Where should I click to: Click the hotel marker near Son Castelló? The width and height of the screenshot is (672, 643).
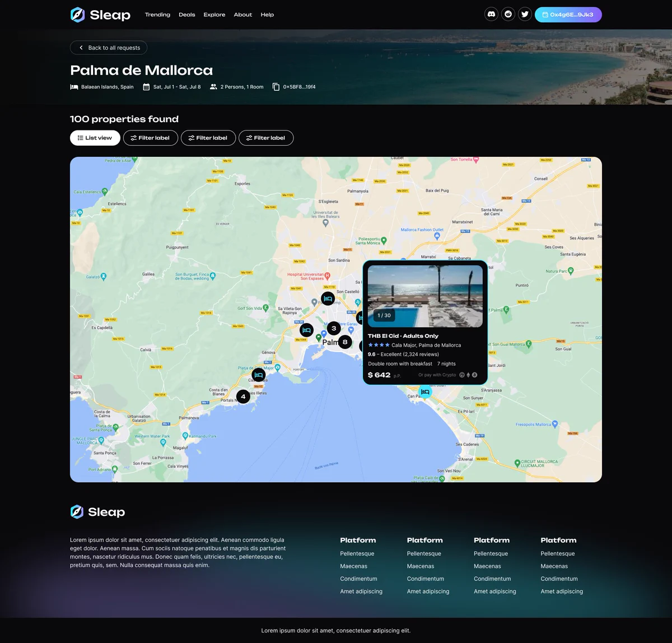(x=328, y=299)
